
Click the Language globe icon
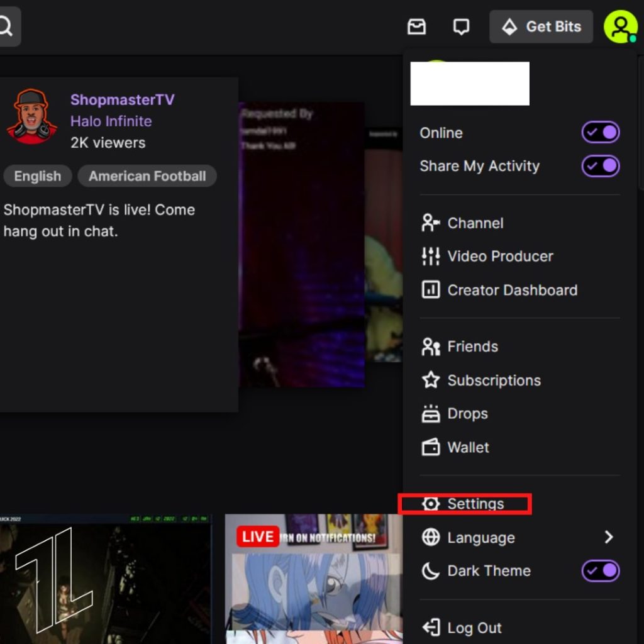pyautogui.click(x=430, y=537)
